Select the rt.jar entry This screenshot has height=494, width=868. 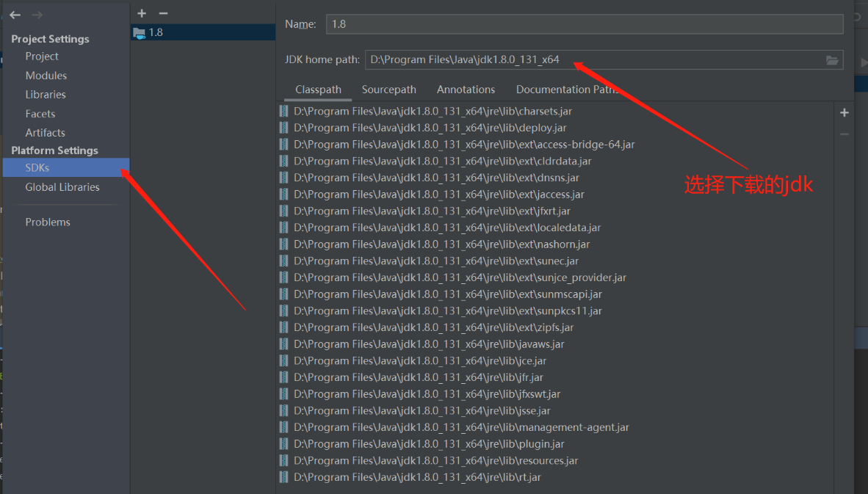coord(417,477)
